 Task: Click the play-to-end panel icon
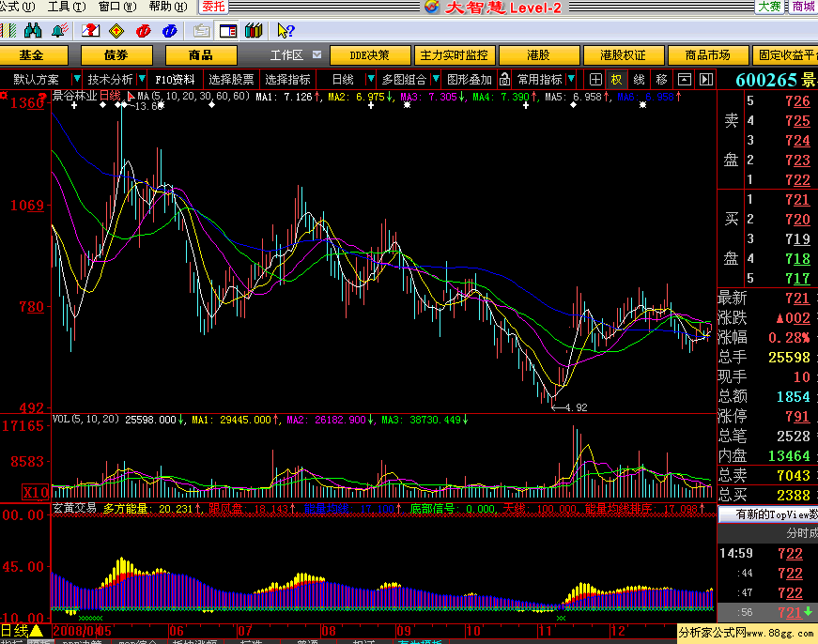pos(706,79)
